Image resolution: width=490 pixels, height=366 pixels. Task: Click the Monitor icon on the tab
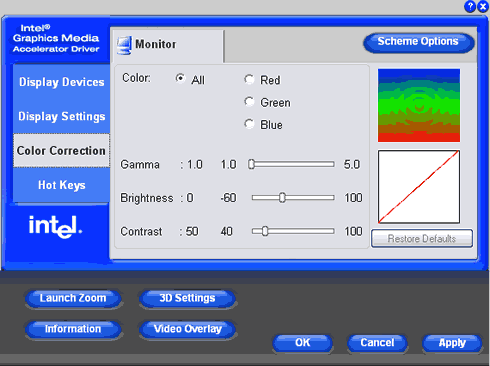[124, 45]
